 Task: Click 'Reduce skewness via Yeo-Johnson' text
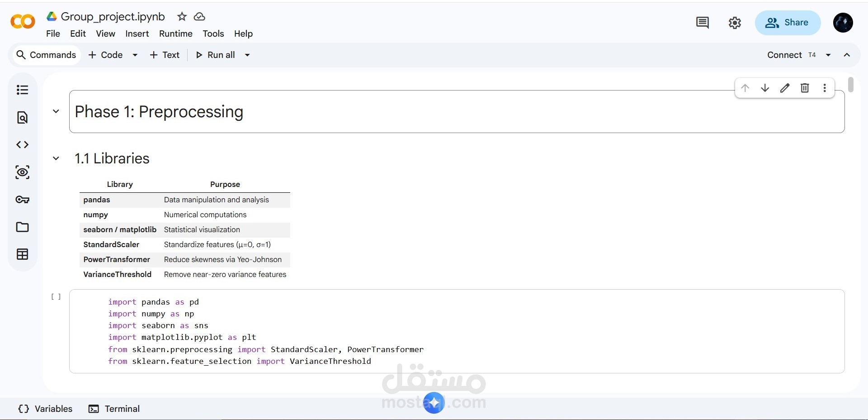pyautogui.click(x=223, y=259)
